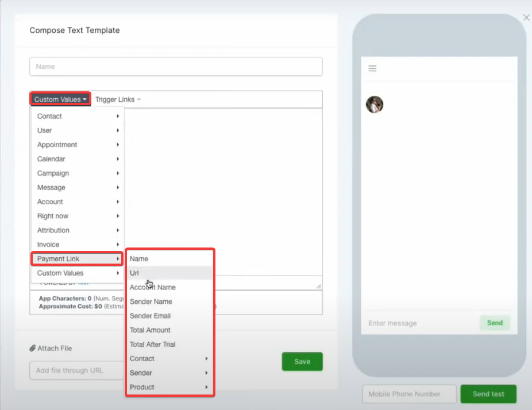Expand the Attribution submenu
Image resolution: width=532 pixels, height=410 pixels.
tap(78, 230)
